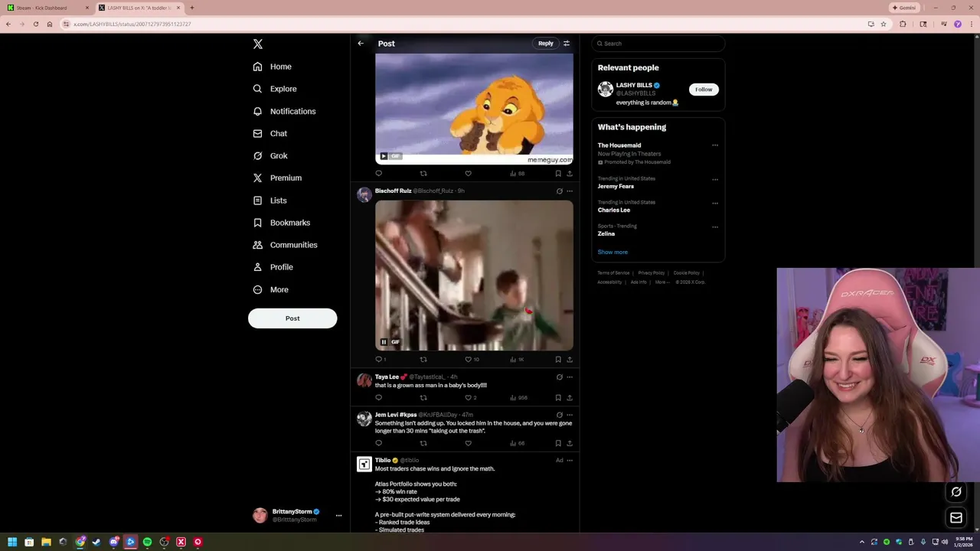
Task: Open Chat in the sidebar
Action: pos(270,133)
